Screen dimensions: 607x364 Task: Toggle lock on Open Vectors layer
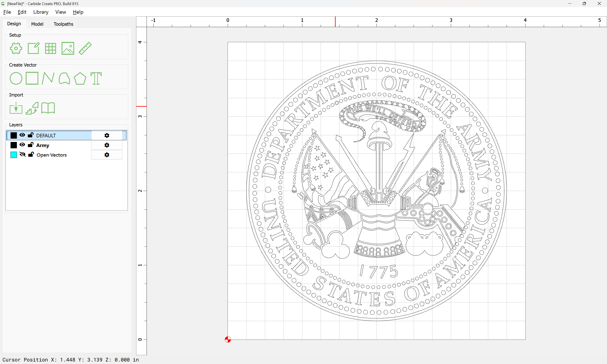tap(31, 154)
